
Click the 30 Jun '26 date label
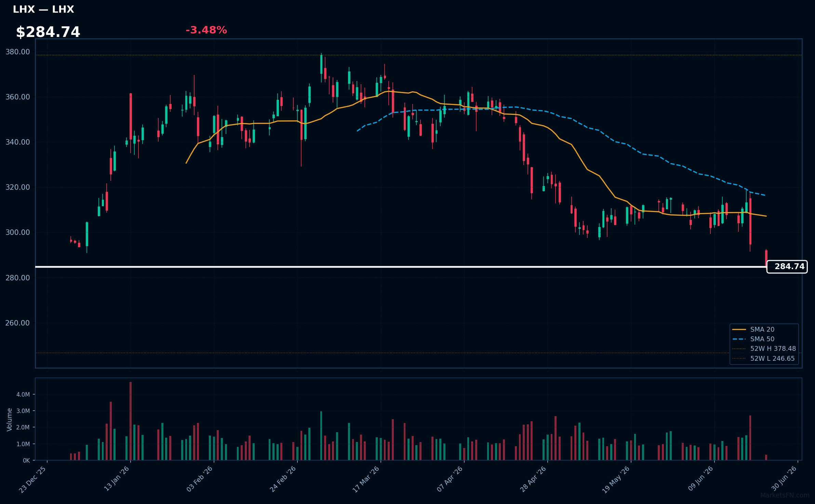click(x=784, y=478)
